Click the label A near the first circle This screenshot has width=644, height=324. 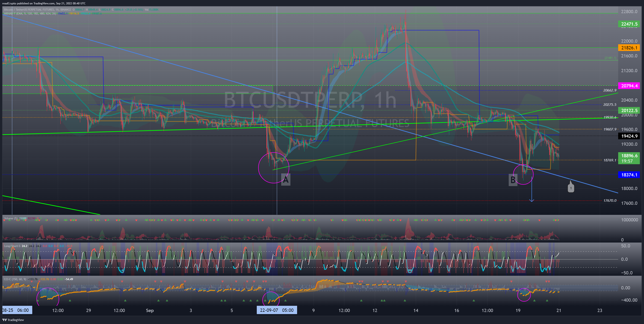[286, 179]
